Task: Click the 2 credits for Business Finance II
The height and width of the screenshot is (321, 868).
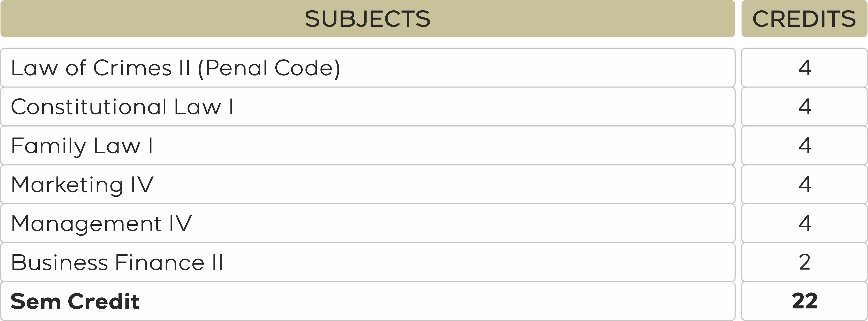Action: pyautogui.click(x=804, y=262)
